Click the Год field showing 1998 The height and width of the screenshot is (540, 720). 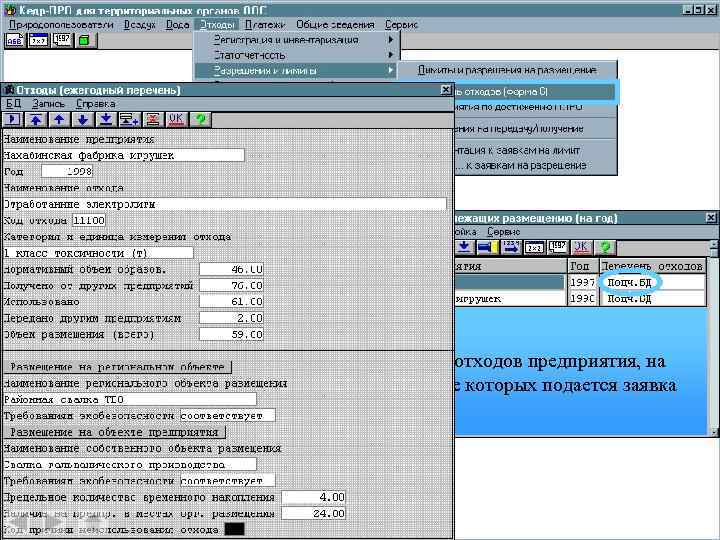coord(67,172)
